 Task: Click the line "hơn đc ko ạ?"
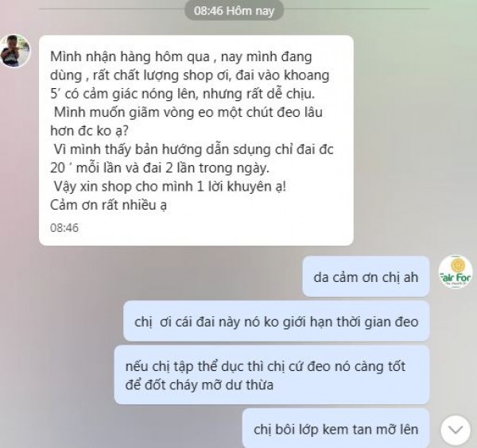[x=89, y=131]
